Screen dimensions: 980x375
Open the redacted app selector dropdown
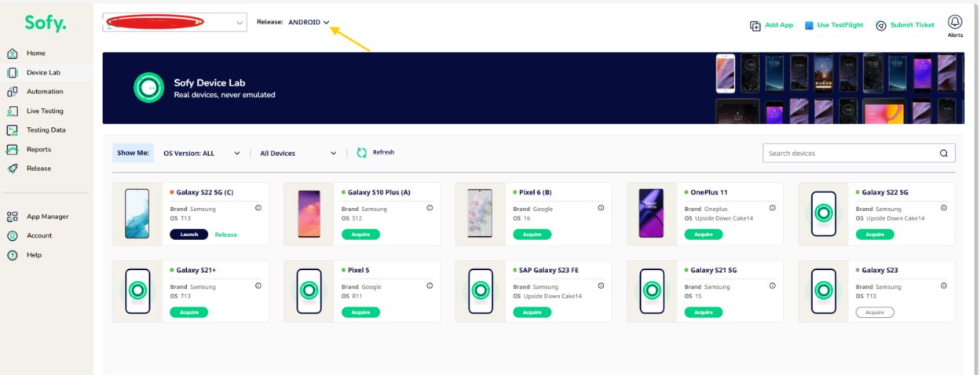pos(174,23)
